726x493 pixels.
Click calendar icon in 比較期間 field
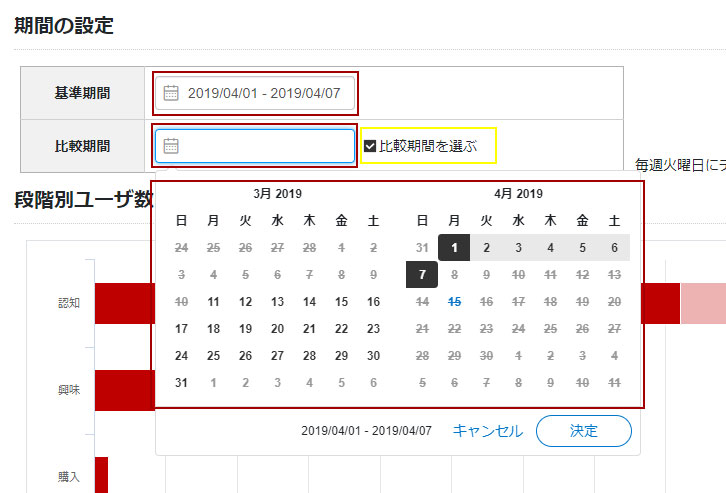171,146
